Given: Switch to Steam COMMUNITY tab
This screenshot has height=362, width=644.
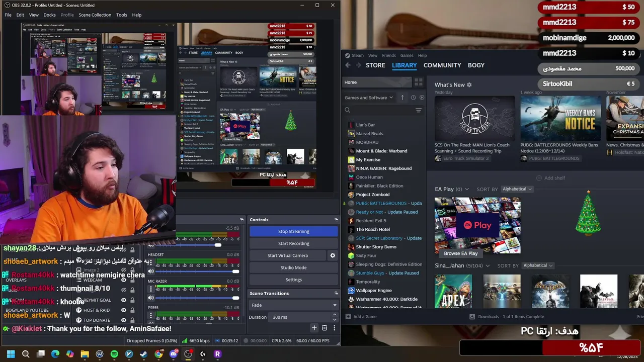Looking at the screenshot, I should [442, 65].
